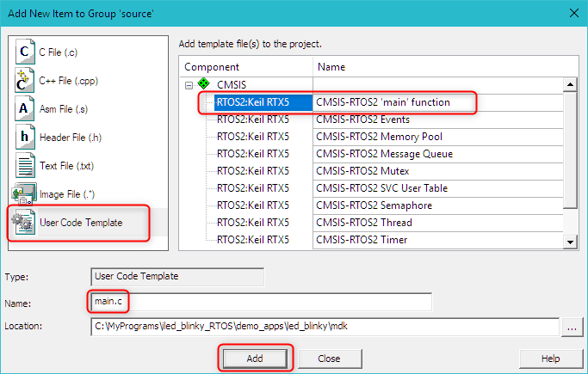Collapse the CMSIS tree node
This screenshot has width=588, height=374.
pos(189,85)
